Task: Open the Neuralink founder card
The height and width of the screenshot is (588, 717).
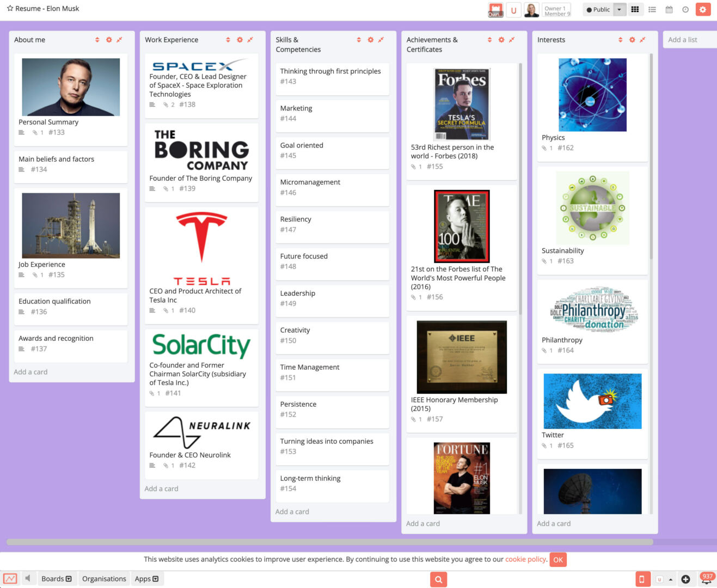Action: 201,445
